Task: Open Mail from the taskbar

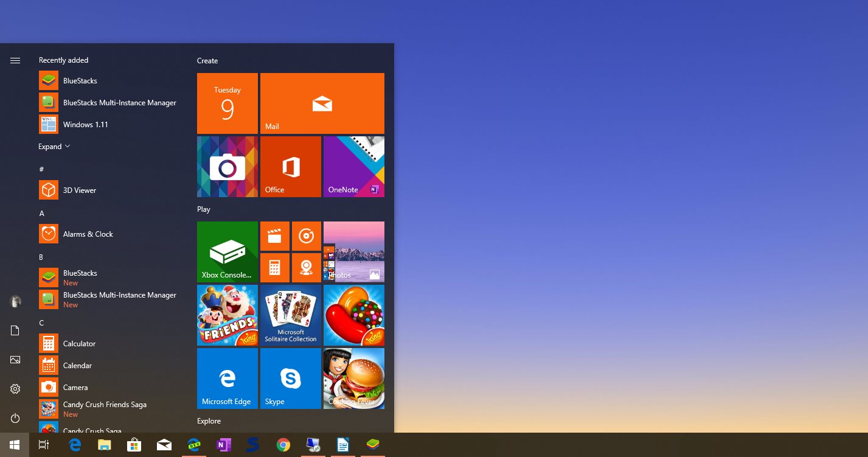Action: 164,445
